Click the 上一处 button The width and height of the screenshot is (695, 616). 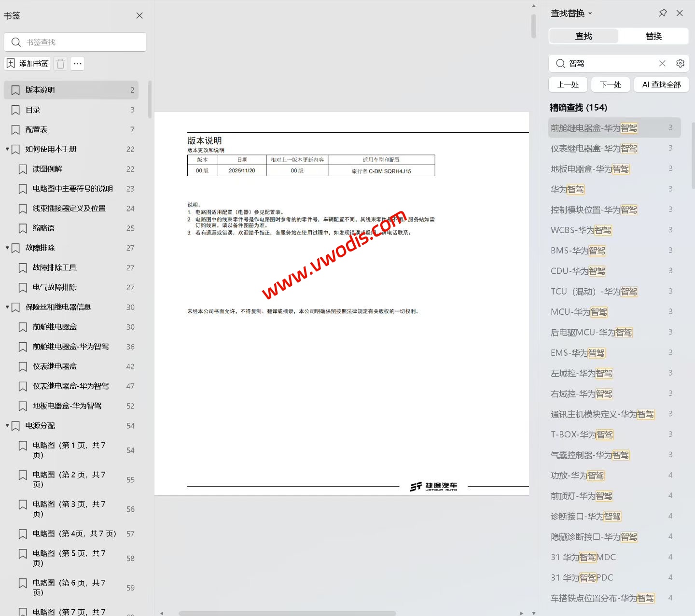[x=568, y=84]
